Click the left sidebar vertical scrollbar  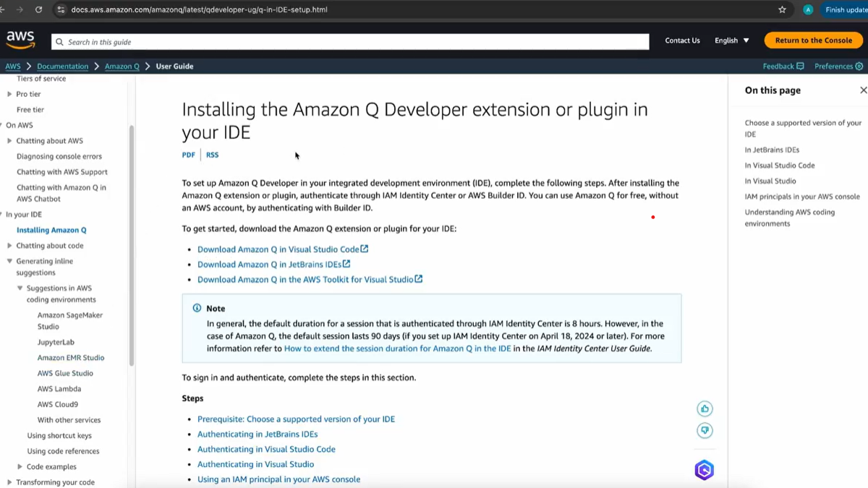click(132, 246)
